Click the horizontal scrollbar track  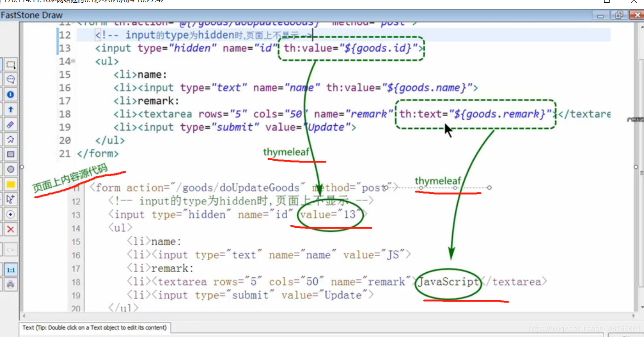[328, 316]
